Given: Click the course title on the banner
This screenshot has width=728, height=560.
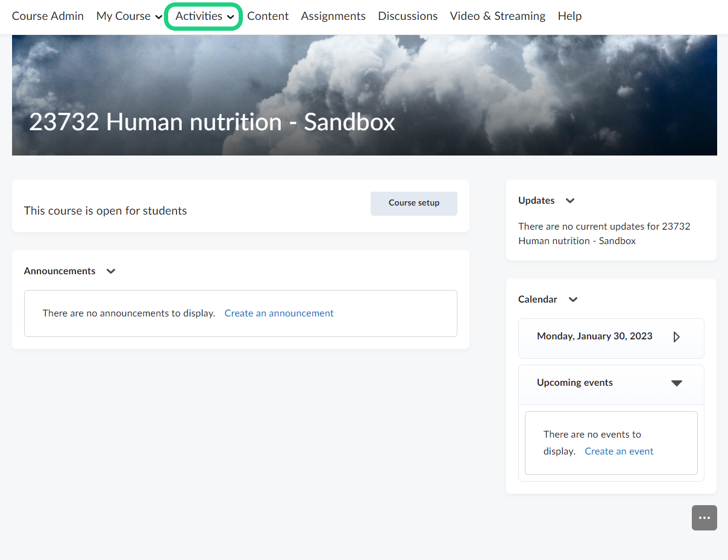Looking at the screenshot, I should click(x=212, y=122).
